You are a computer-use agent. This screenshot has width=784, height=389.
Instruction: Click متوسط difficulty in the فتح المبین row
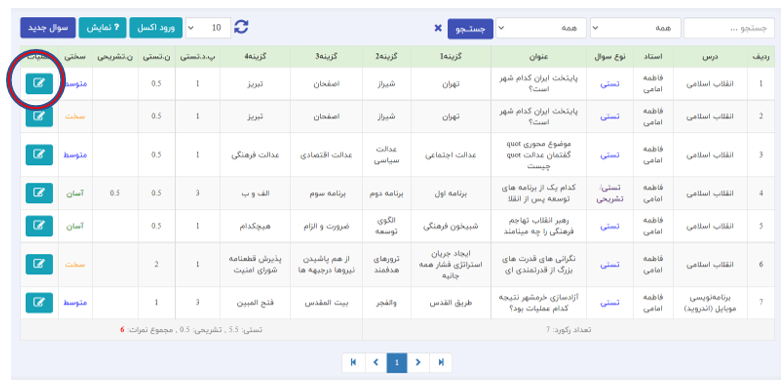(x=76, y=302)
